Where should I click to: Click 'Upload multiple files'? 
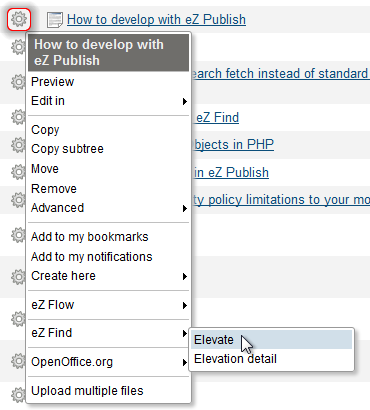click(108, 391)
